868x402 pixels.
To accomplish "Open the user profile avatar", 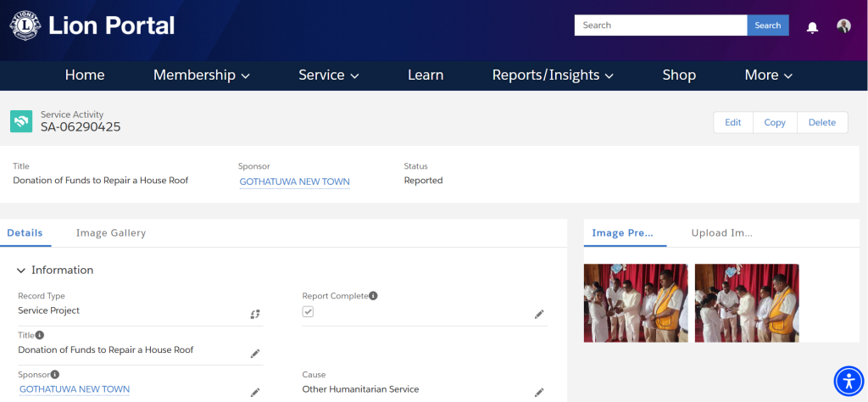I will pos(843,26).
